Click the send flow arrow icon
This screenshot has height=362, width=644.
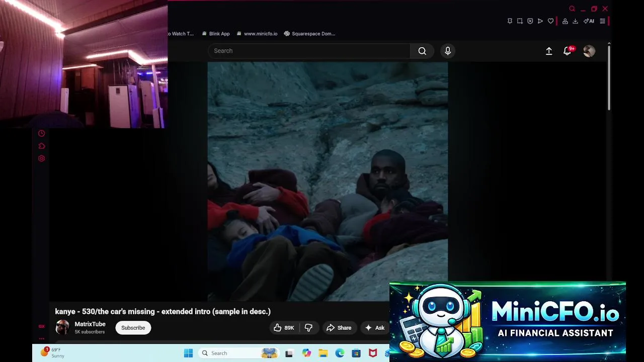click(x=540, y=21)
